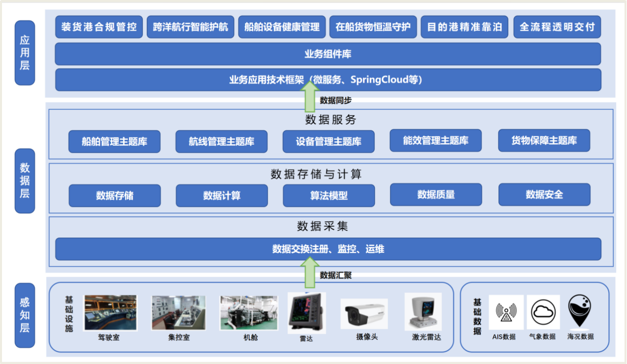This screenshot has width=627, height=364.
Task: Click the 海况数据 location pin icon
Action: (581, 311)
